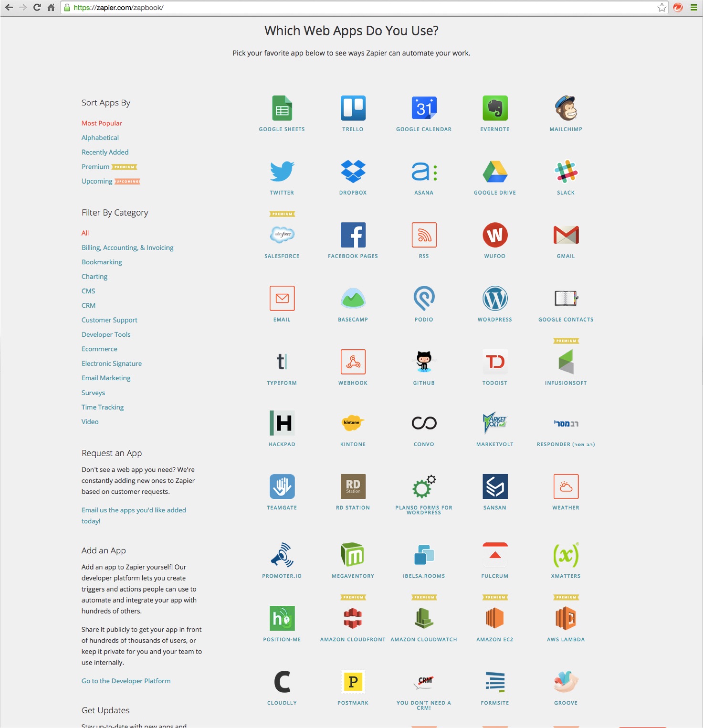Viewport: 703px width, 728px height.
Task: Select the Dropbox box icon
Action: pos(353,172)
